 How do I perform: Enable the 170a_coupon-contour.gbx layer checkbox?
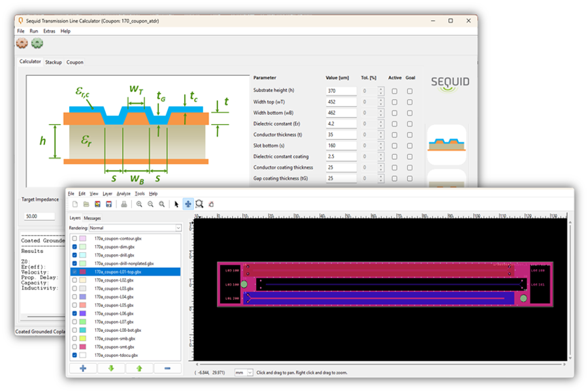[74, 238]
